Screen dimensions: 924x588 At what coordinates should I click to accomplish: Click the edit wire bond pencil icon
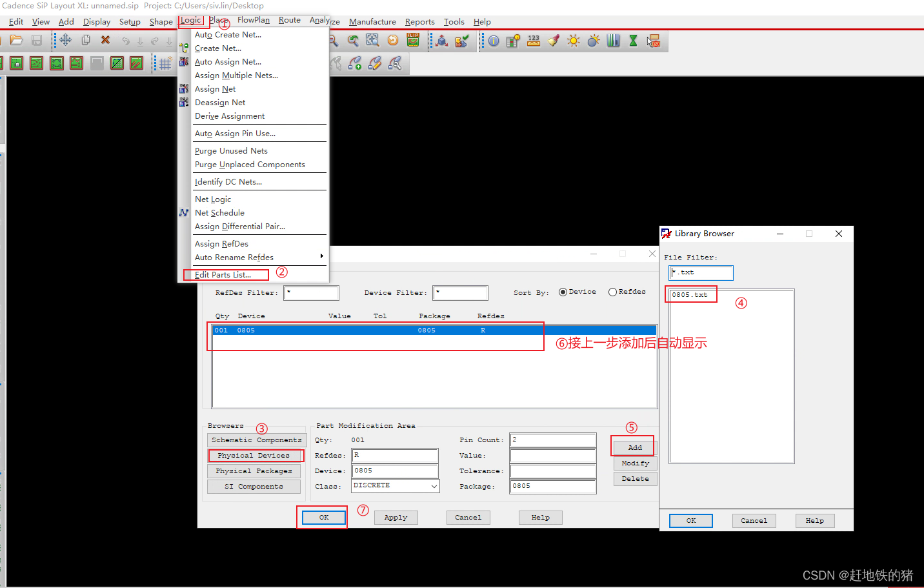click(x=375, y=63)
